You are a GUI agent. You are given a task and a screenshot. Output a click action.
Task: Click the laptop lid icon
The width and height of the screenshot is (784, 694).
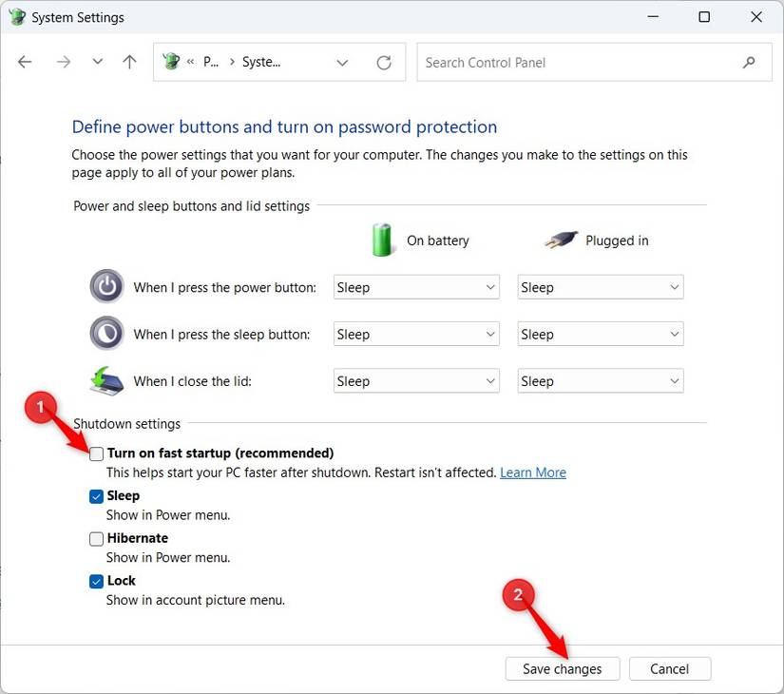[105, 380]
